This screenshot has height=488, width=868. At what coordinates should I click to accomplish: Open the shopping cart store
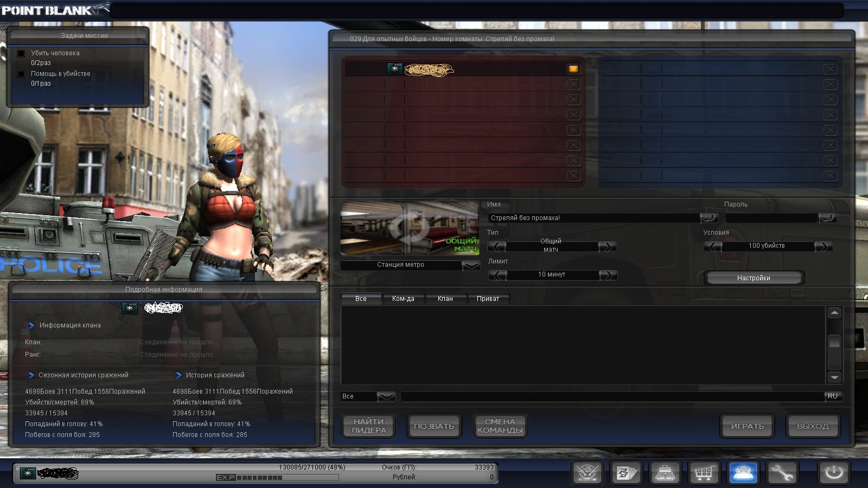704,473
